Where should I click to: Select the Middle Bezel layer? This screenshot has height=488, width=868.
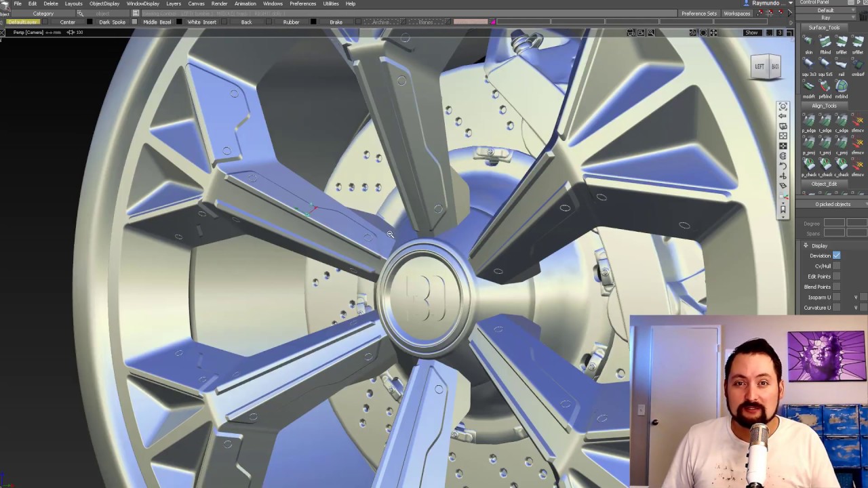pos(157,22)
